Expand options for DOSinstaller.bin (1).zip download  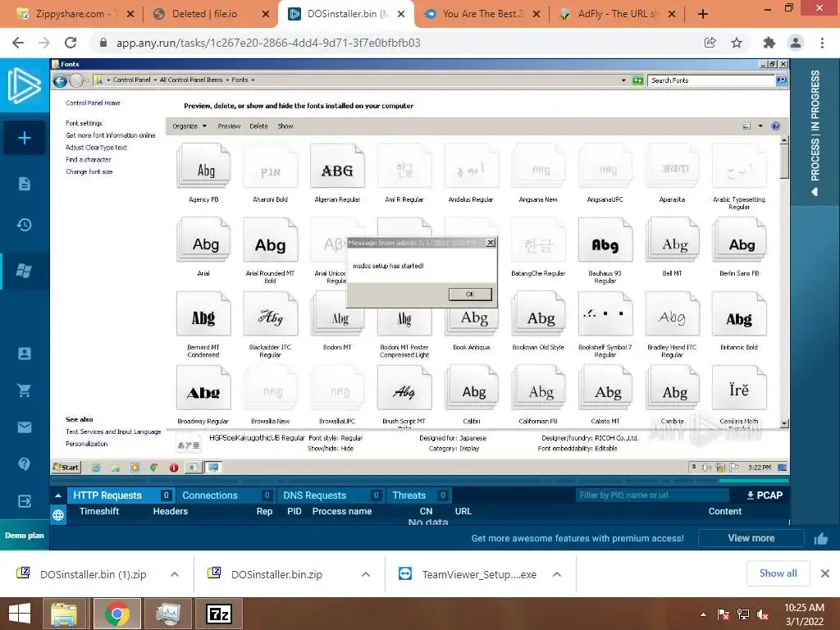(x=175, y=574)
